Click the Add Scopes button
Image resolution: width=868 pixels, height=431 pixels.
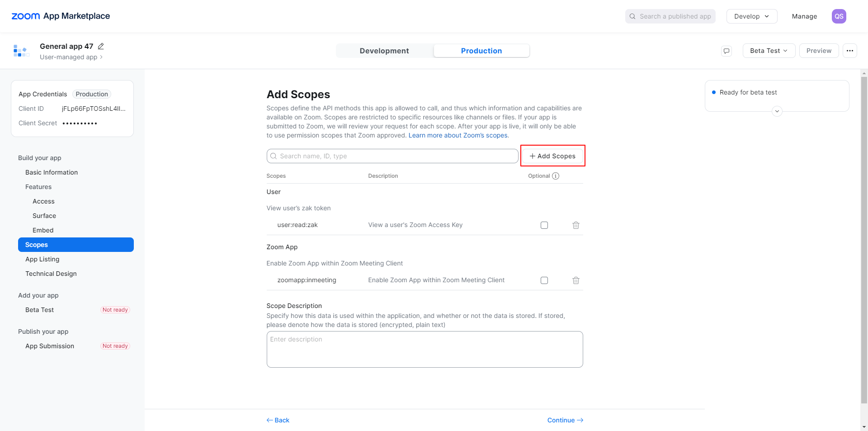[552, 156]
